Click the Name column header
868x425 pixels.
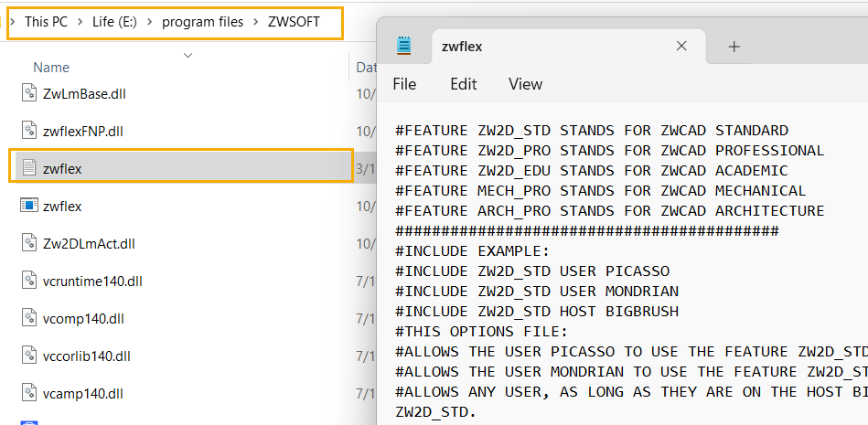click(51, 67)
